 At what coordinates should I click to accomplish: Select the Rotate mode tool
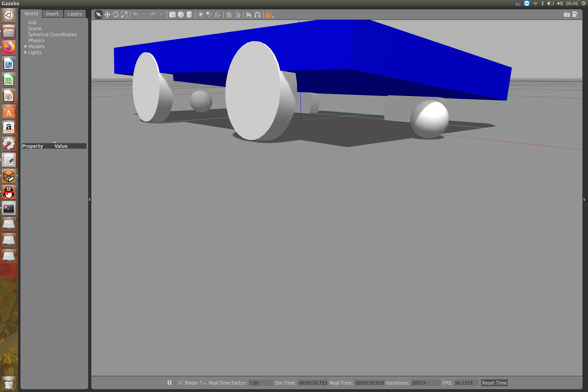tap(116, 15)
